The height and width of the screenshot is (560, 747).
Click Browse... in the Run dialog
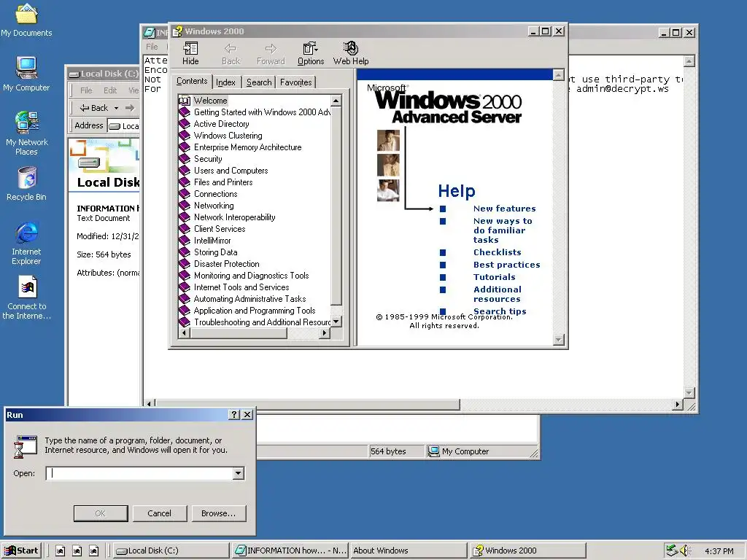pyautogui.click(x=218, y=513)
